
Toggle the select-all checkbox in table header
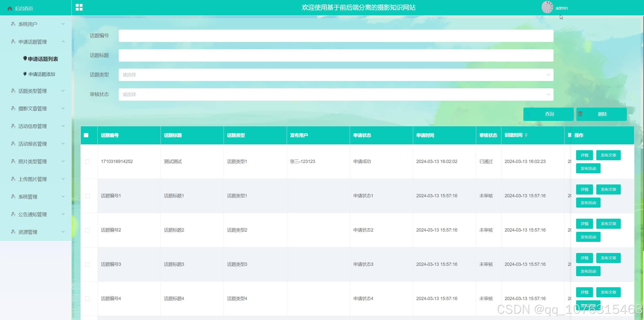click(x=86, y=135)
